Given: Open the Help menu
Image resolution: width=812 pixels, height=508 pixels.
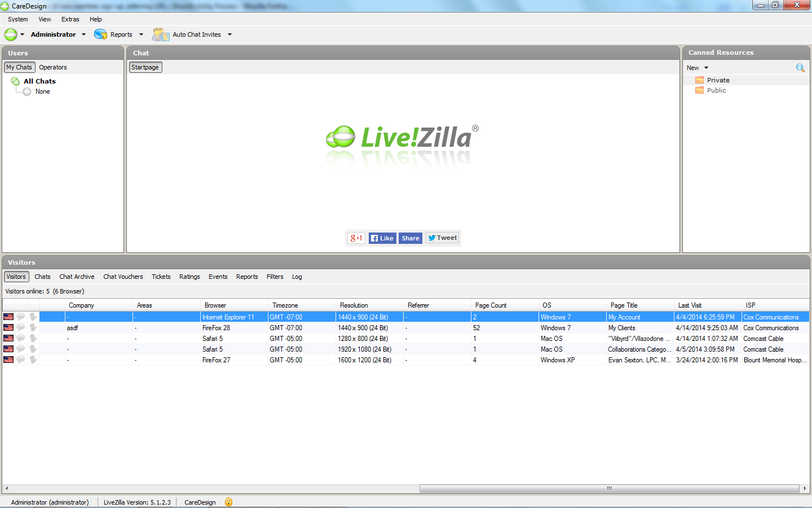Looking at the screenshot, I should (96, 19).
